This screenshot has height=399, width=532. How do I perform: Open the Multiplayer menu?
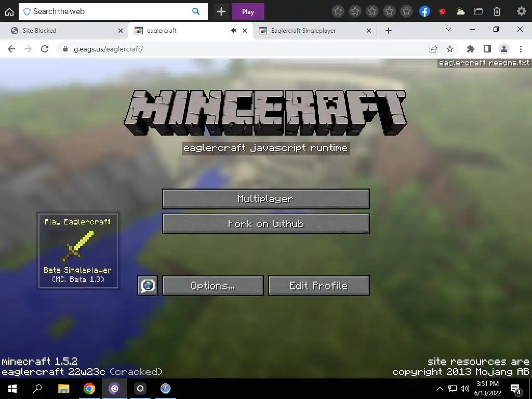pos(265,199)
